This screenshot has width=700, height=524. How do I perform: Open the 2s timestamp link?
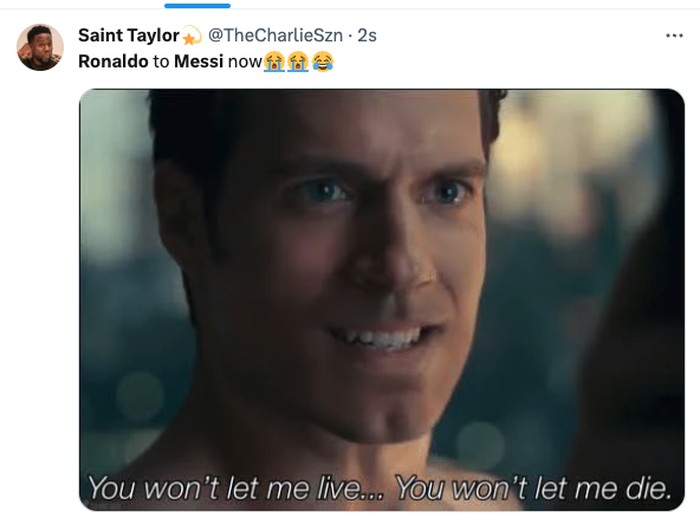click(x=367, y=35)
